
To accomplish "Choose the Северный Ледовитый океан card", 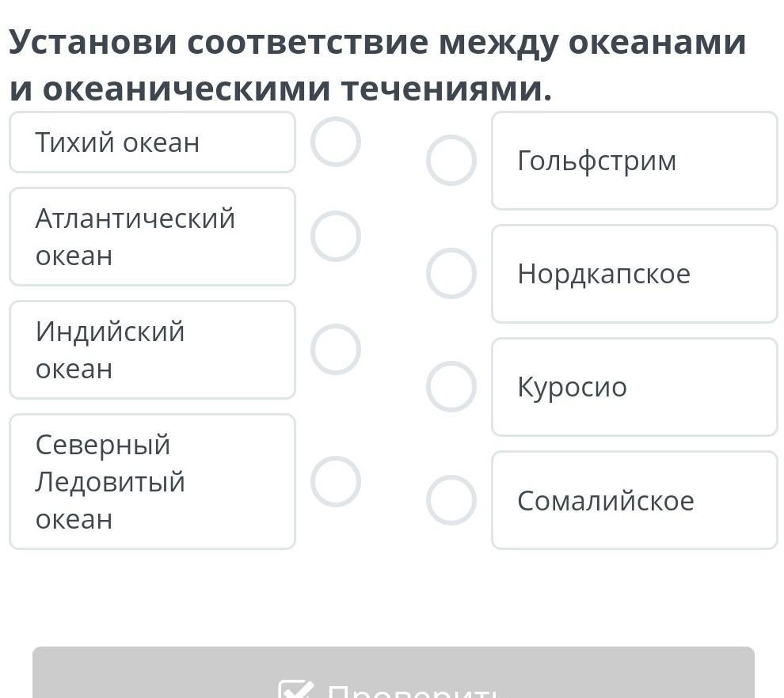I will pyautogui.click(x=152, y=481).
